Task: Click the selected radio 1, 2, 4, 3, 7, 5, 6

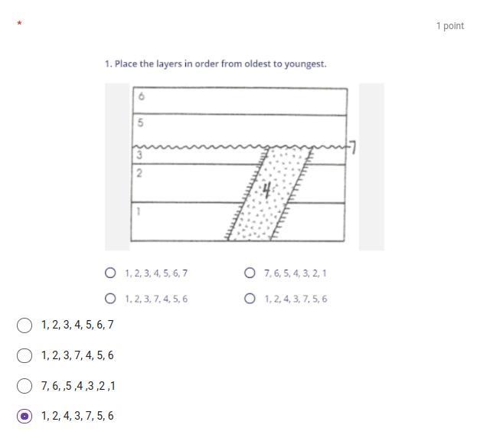Action: coord(24,416)
